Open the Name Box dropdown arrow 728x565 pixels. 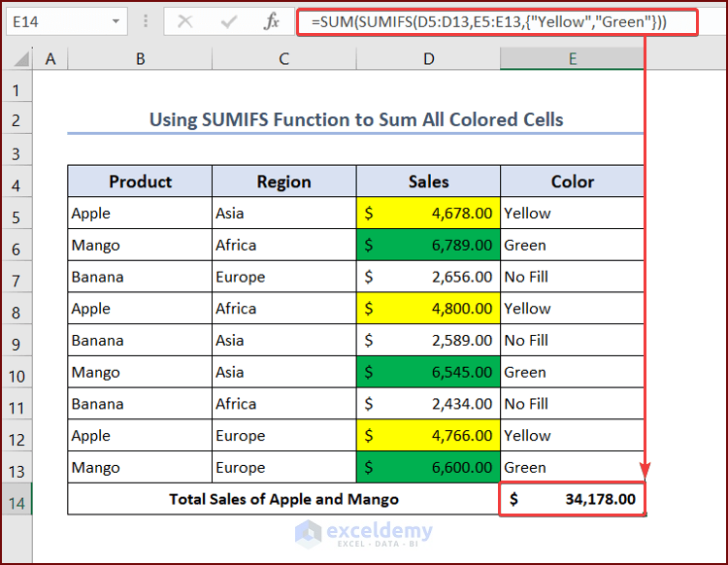[x=116, y=21]
